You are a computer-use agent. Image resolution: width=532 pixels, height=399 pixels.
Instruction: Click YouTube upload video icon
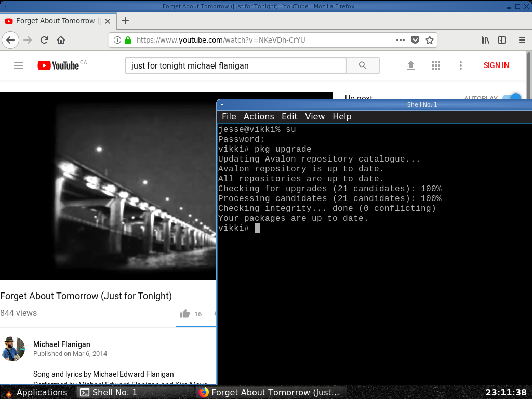tap(411, 65)
